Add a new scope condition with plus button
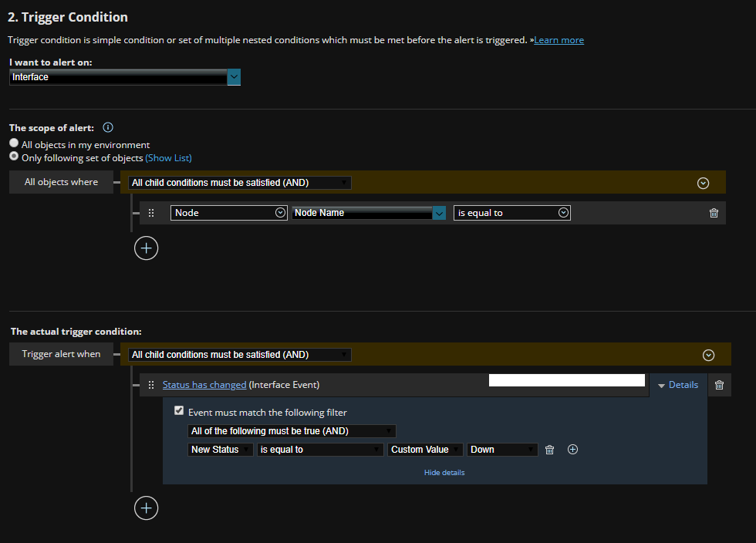Screen dimensions: 756x543 (146, 248)
